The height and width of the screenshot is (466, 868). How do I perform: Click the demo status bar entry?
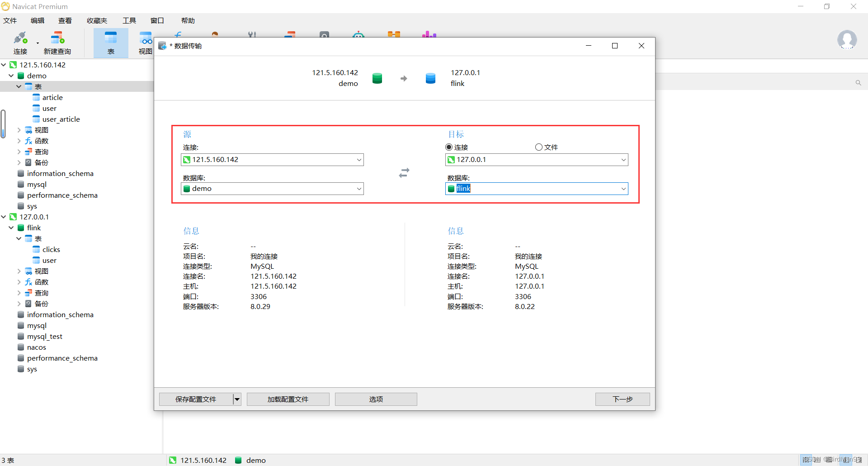(250, 460)
